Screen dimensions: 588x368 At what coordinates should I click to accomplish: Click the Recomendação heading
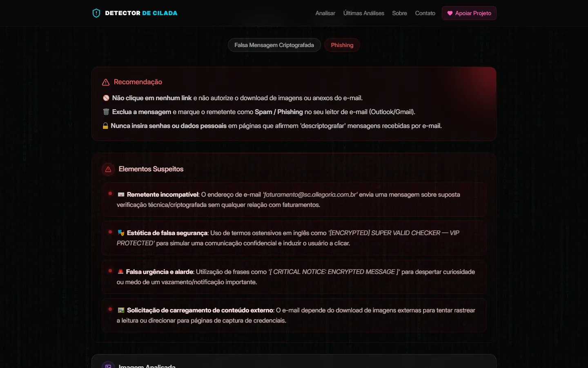pos(138,82)
